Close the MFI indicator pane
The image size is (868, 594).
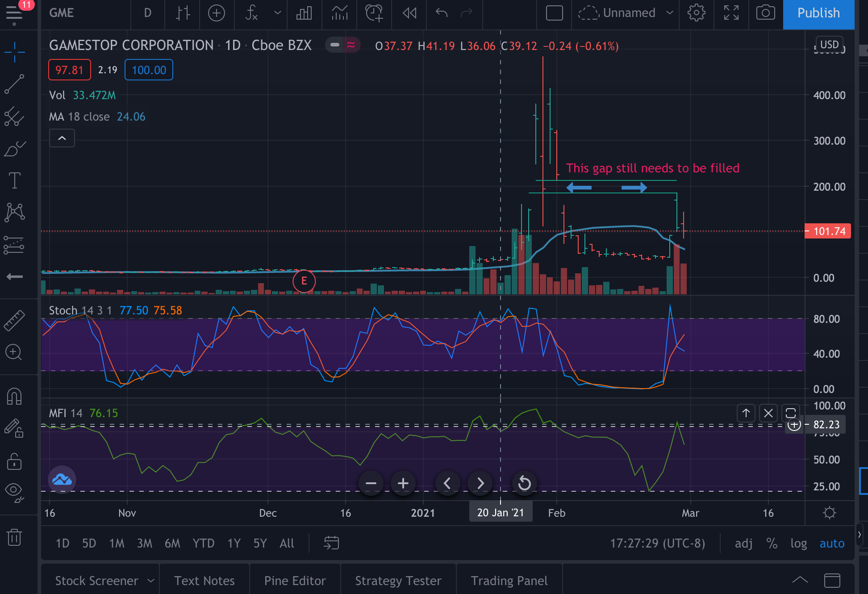pos(768,414)
